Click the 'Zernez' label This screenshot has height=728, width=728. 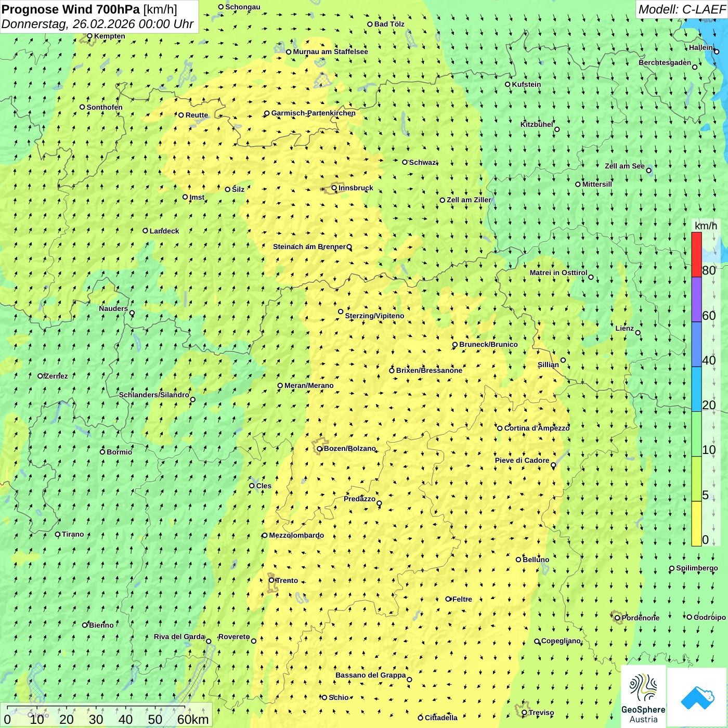coord(56,376)
